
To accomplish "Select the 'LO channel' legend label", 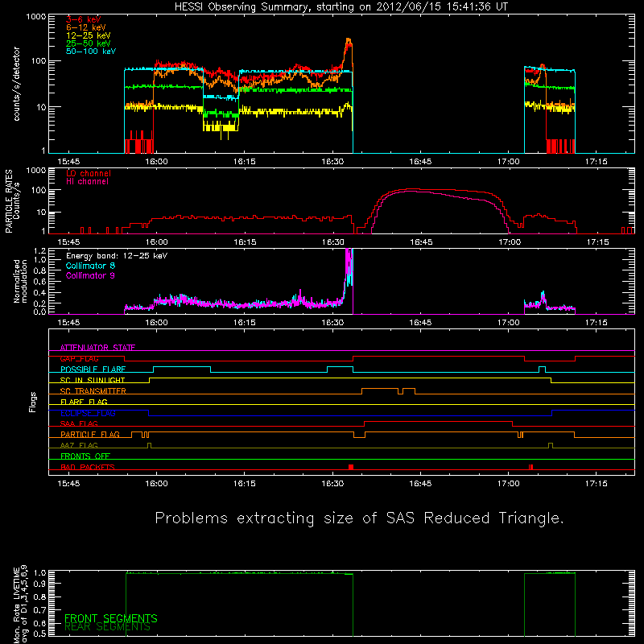I will pyautogui.click(x=89, y=173).
